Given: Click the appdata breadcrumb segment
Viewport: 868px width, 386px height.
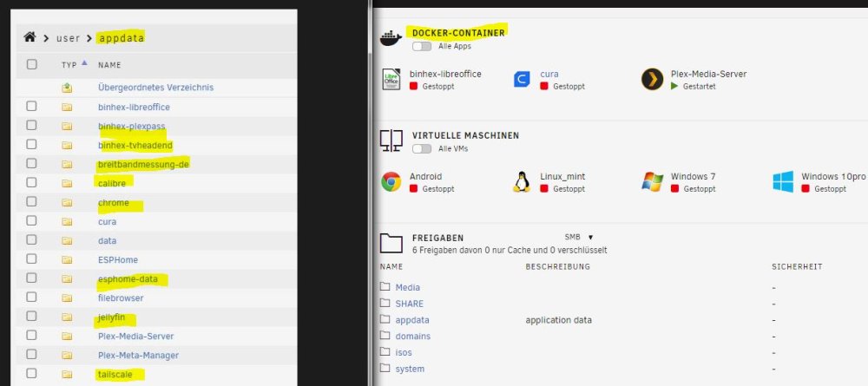Looking at the screenshot, I should pos(122,38).
